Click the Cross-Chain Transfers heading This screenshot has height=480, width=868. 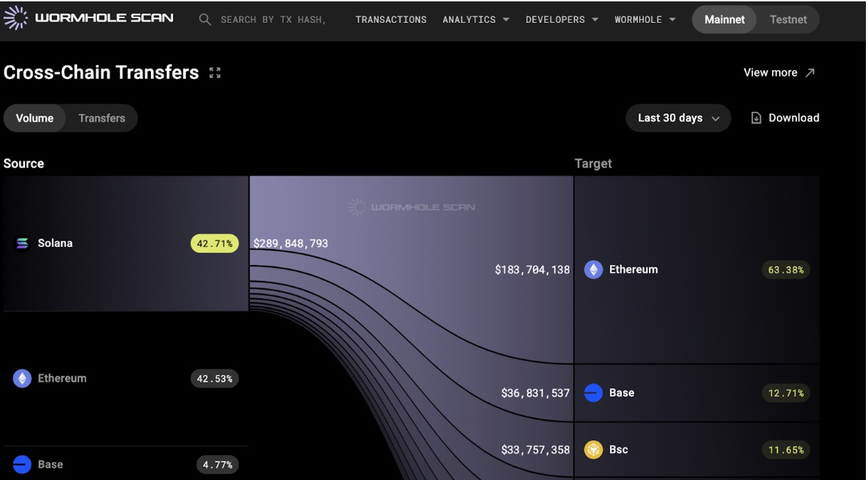tap(102, 72)
